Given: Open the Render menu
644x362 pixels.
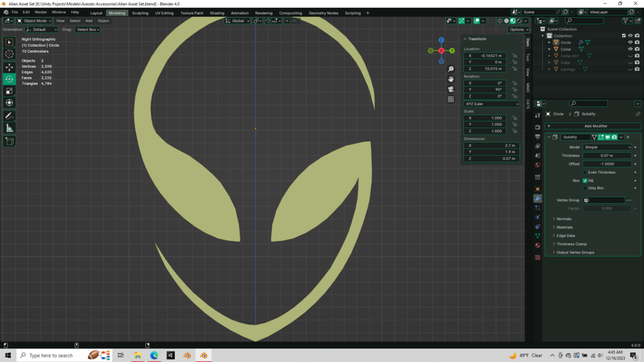Looking at the screenshot, I should [x=40, y=12].
